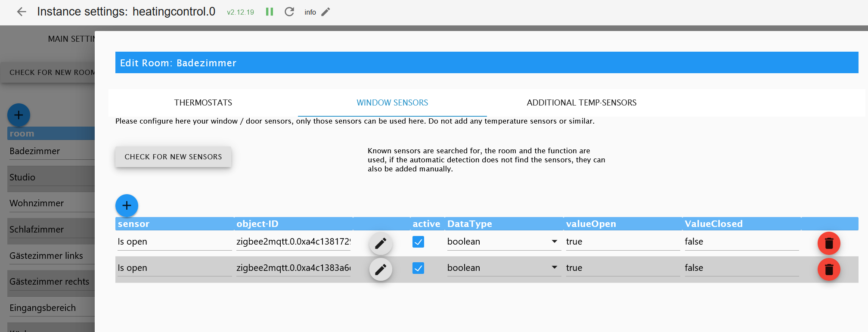Select Eingangsbereich in the room list
This screenshot has height=332, width=868.
click(x=51, y=307)
